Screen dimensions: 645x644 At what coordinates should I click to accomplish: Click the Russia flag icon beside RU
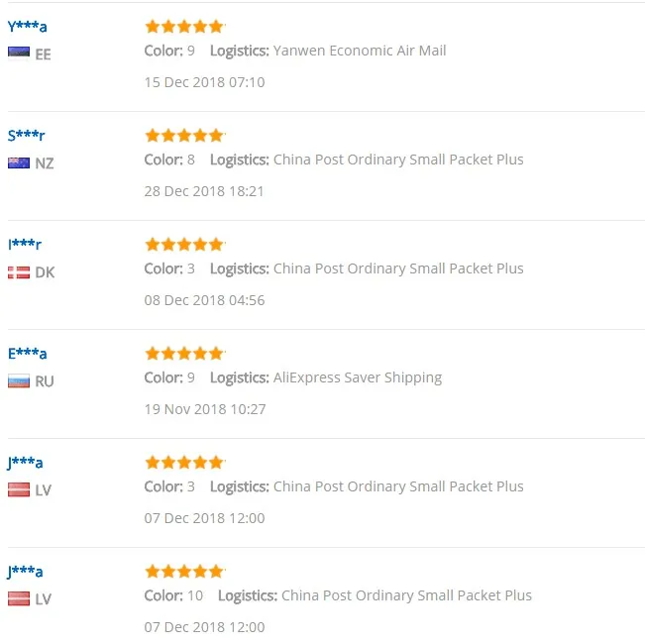(19, 381)
